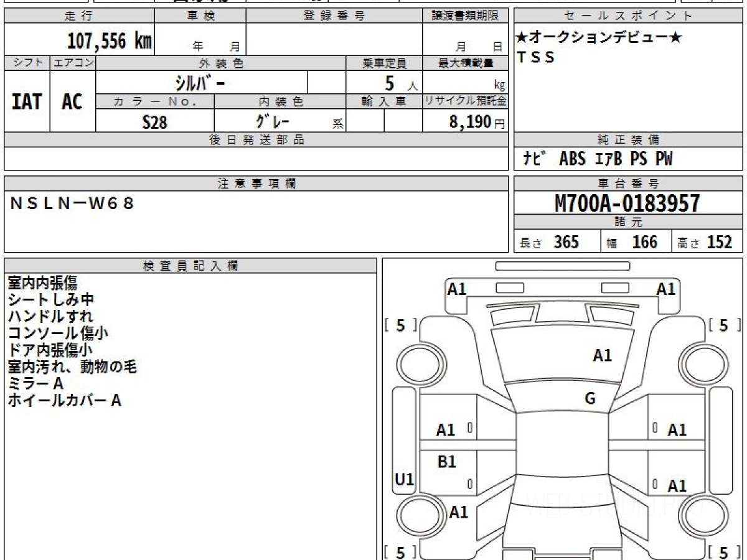The height and width of the screenshot is (560, 747).
Task: Click the A1 mark on the hood
Action: (602, 356)
